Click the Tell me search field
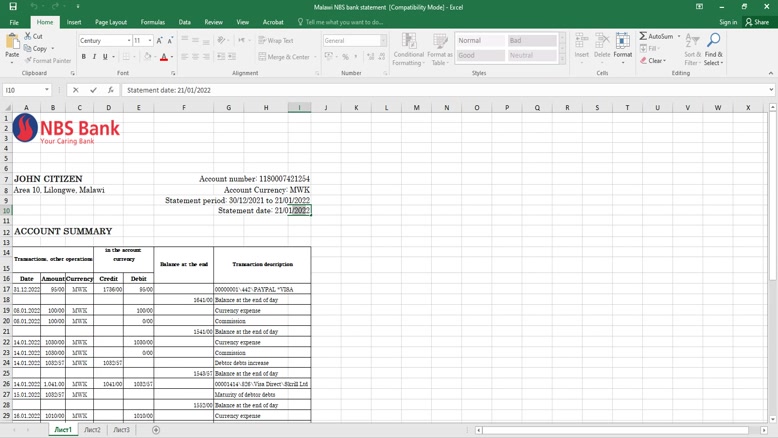This screenshot has height=438, width=778. click(x=344, y=22)
